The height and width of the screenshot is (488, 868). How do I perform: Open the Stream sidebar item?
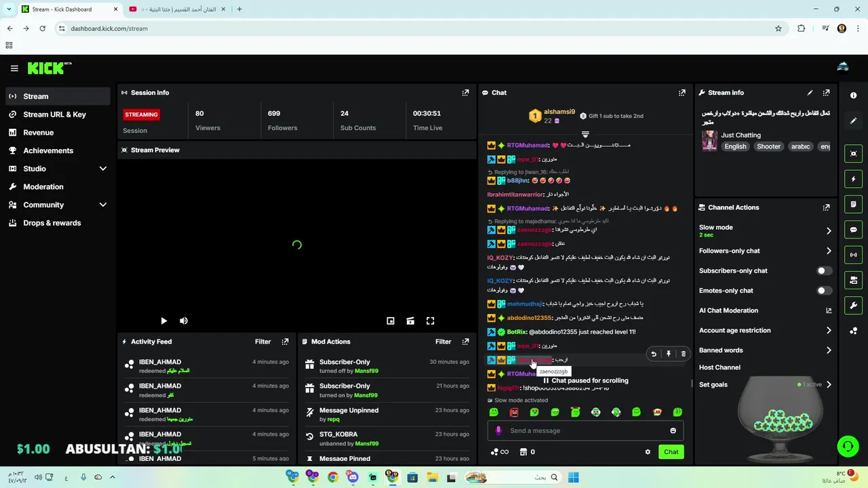tap(57, 96)
